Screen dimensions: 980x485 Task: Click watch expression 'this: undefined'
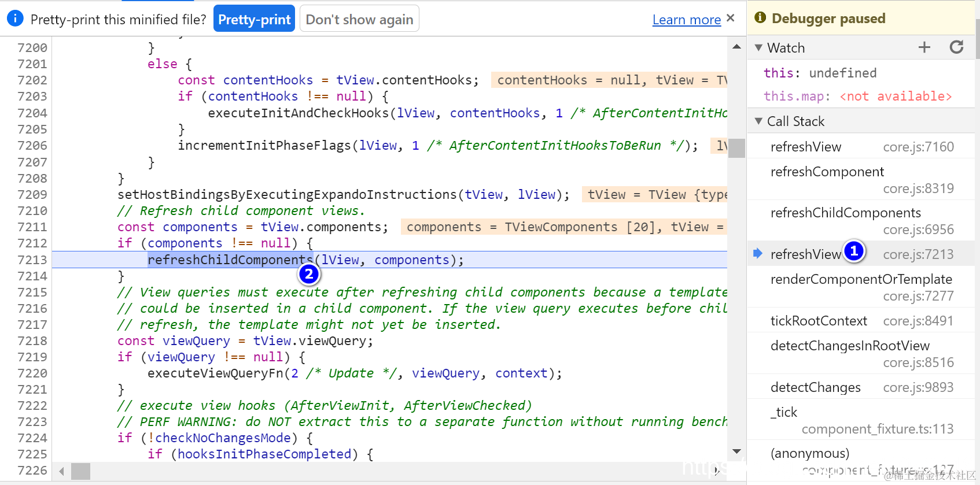pos(820,73)
